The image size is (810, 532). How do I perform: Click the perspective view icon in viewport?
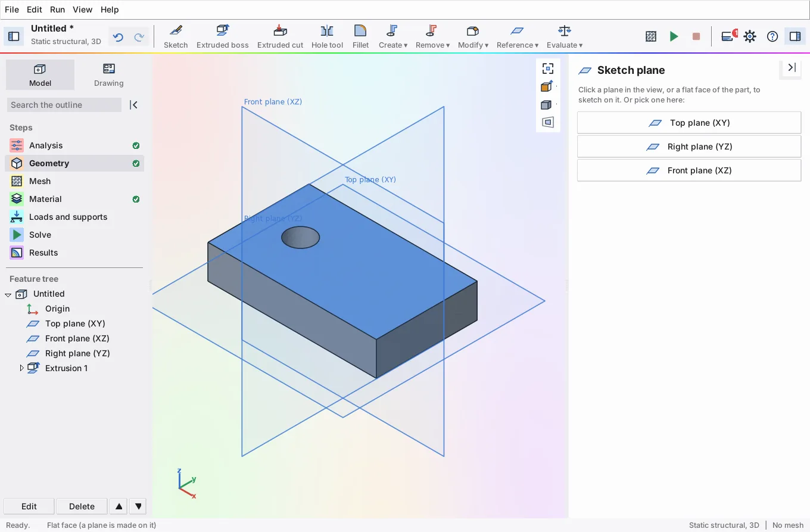point(548,122)
